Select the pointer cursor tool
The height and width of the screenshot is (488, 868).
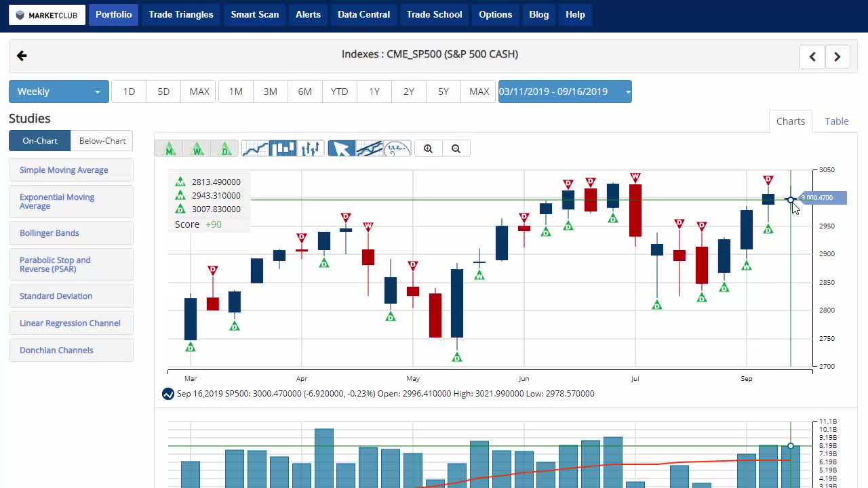coord(341,148)
